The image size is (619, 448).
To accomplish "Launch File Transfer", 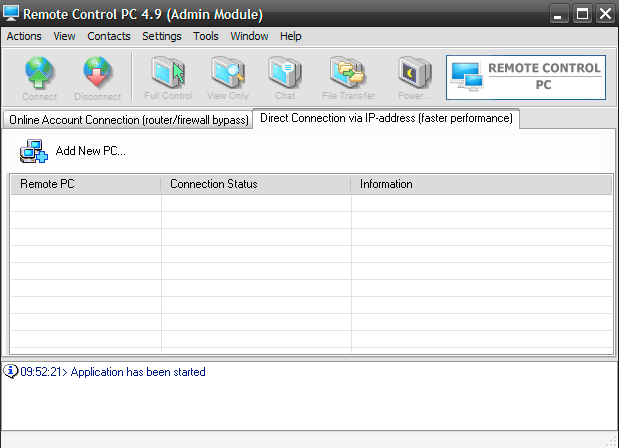I will [x=349, y=78].
